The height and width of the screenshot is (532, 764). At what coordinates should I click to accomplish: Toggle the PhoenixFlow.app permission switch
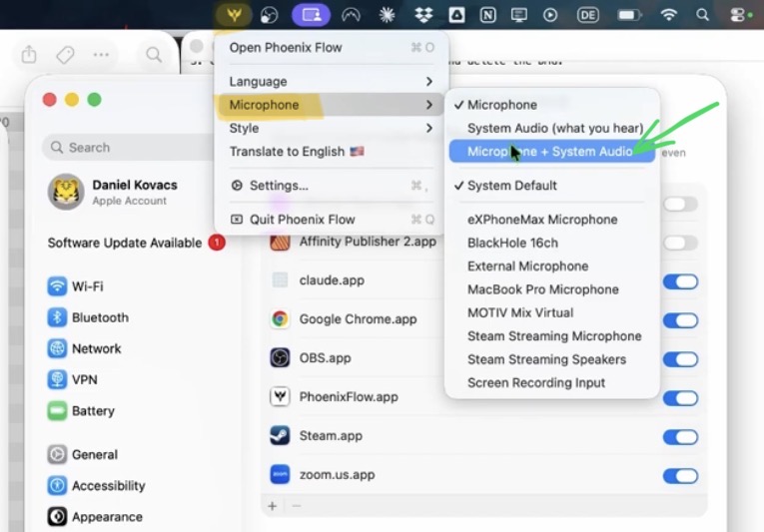coord(680,398)
